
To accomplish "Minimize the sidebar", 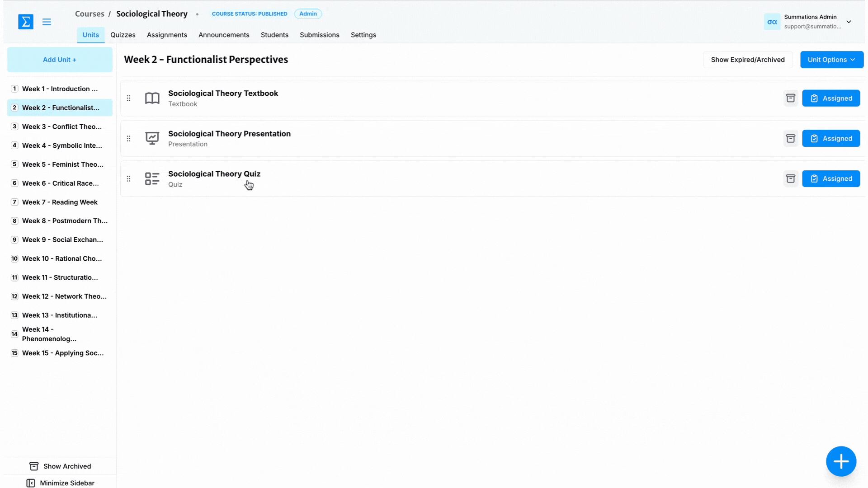I will (61, 483).
